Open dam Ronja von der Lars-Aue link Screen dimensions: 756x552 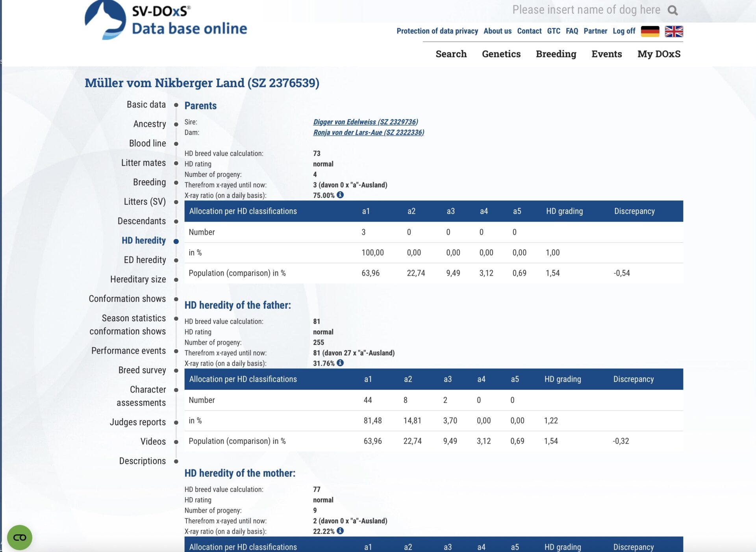(369, 133)
